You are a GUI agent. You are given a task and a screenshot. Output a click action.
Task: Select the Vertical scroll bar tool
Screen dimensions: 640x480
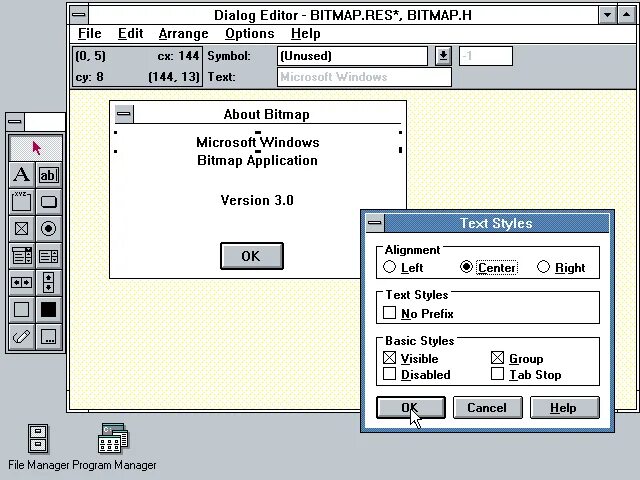click(49, 282)
